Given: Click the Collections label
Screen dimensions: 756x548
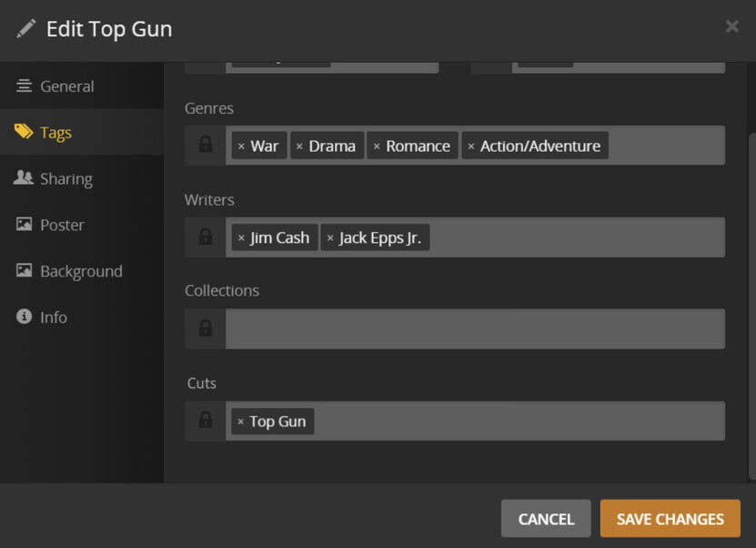Looking at the screenshot, I should click(222, 290).
